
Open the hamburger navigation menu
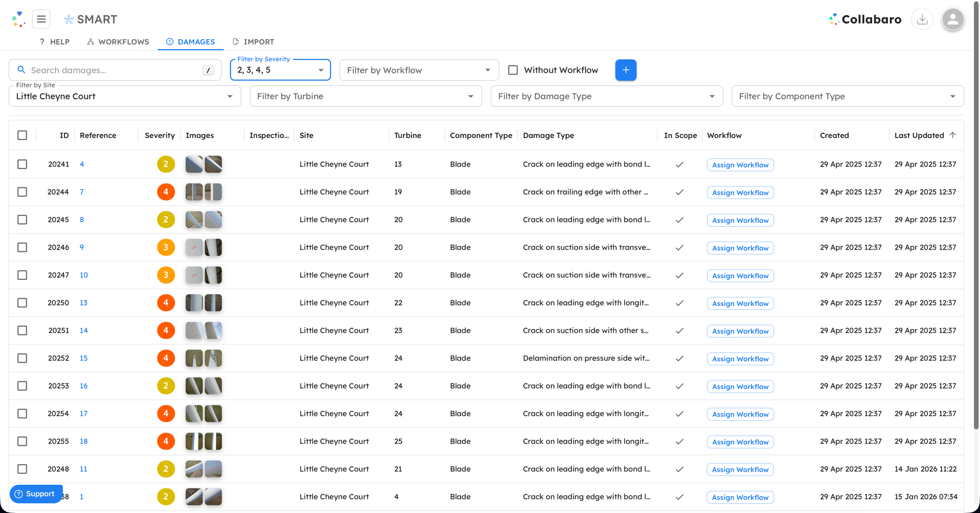click(41, 19)
